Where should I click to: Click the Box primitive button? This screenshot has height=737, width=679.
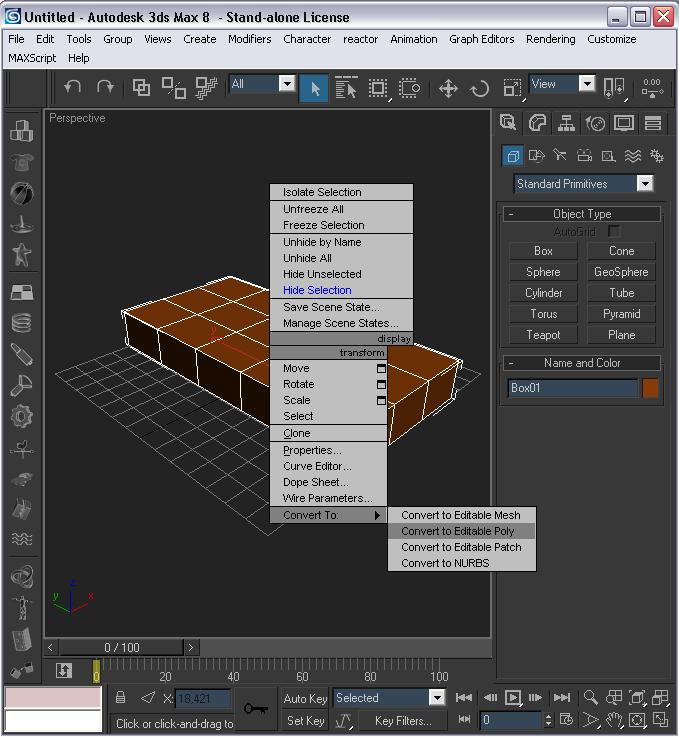coord(543,251)
